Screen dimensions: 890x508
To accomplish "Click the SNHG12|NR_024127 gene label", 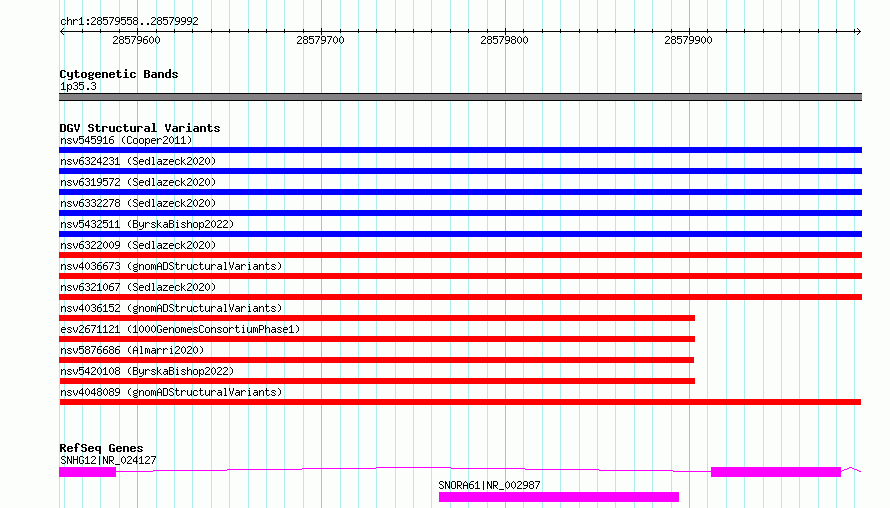I will [108, 460].
